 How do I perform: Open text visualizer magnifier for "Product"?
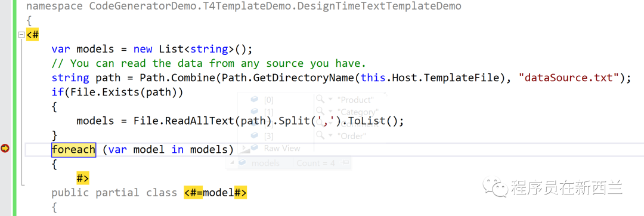click(320, 100)
